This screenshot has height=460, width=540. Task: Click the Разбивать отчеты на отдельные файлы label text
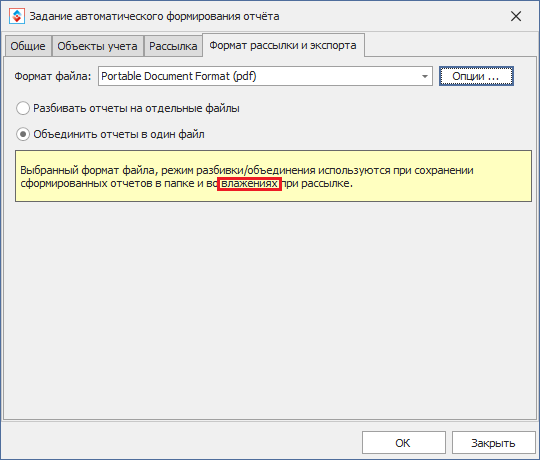(x=136, y=108)
